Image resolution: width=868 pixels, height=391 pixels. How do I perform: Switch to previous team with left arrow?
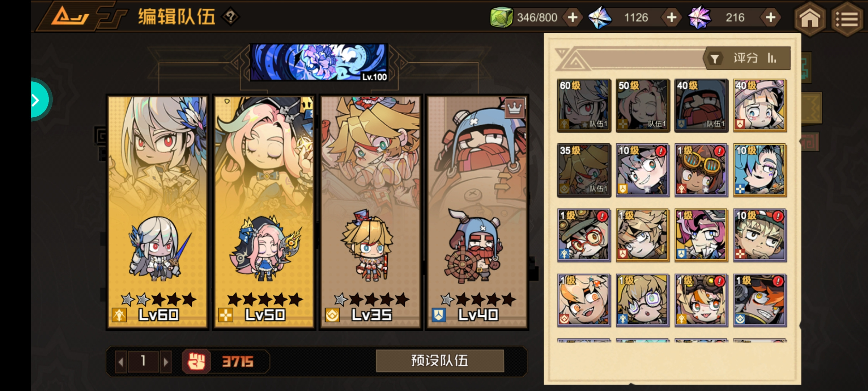click(x=121, y=361)
